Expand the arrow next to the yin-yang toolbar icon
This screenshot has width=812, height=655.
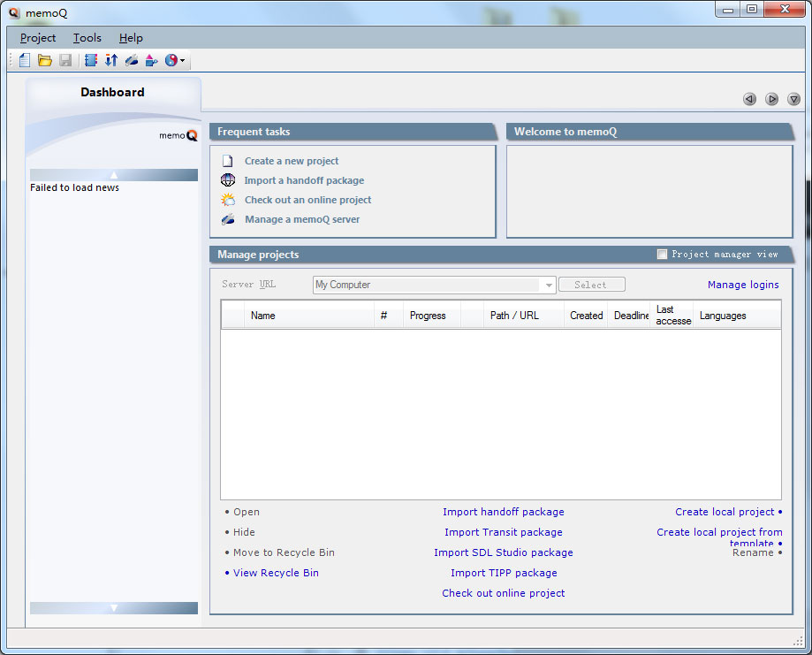182,59
